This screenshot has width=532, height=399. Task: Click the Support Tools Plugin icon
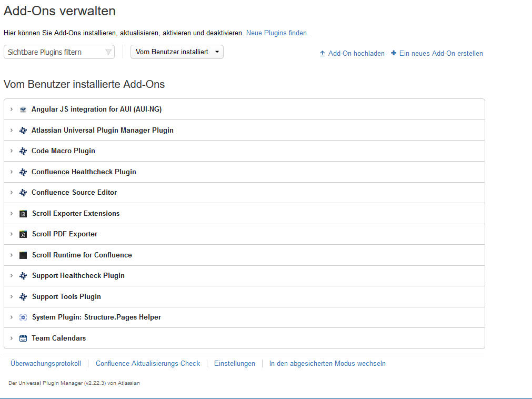[x=23, y=297]
